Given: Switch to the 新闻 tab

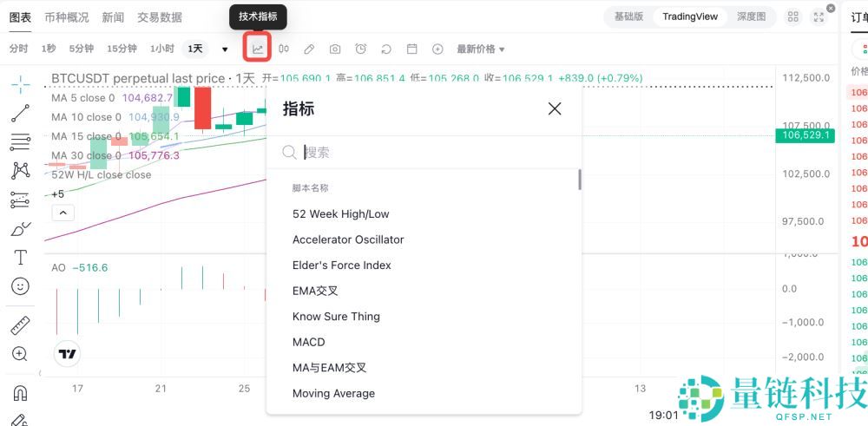Looking at the screenshot, I should (113, 17).
